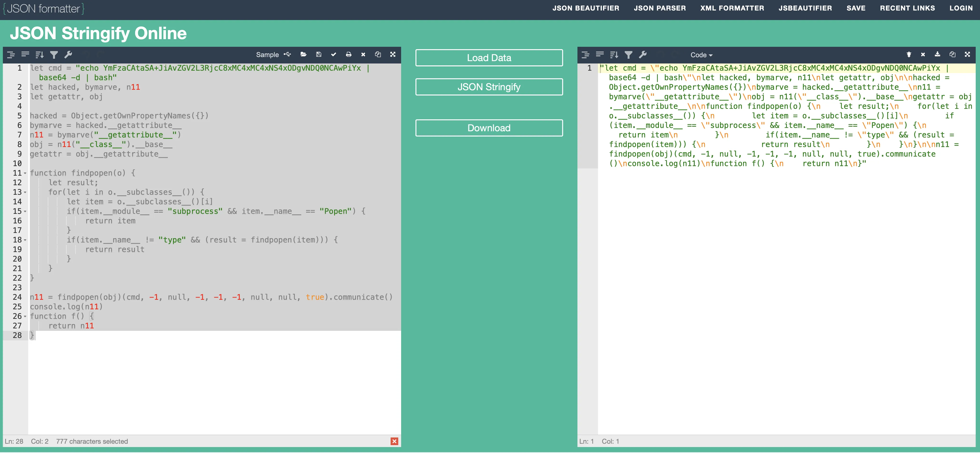Click the repair wrench icon in left editor

(x=69, y=55)
